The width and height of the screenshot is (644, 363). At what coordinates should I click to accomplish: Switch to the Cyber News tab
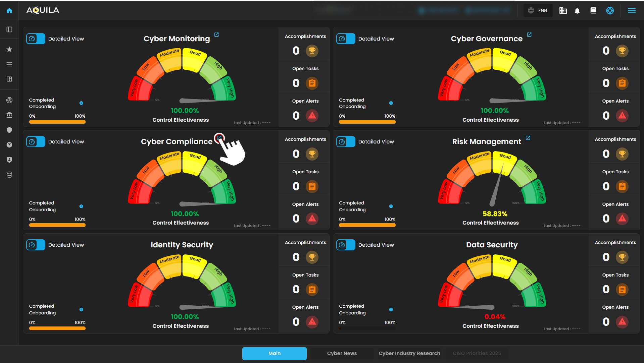tap(342, 353)
